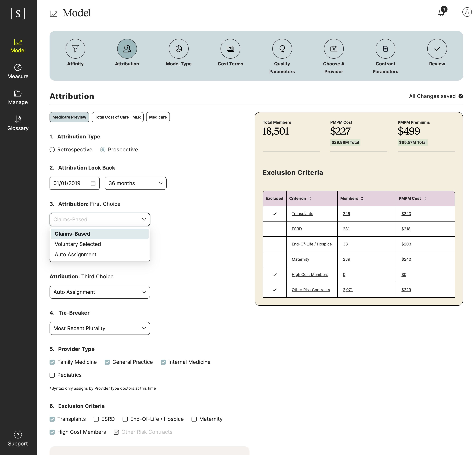Select Prospective attribution type
Image resolution: width=476 pixels, height=455 pixels.
click(103, 150)
